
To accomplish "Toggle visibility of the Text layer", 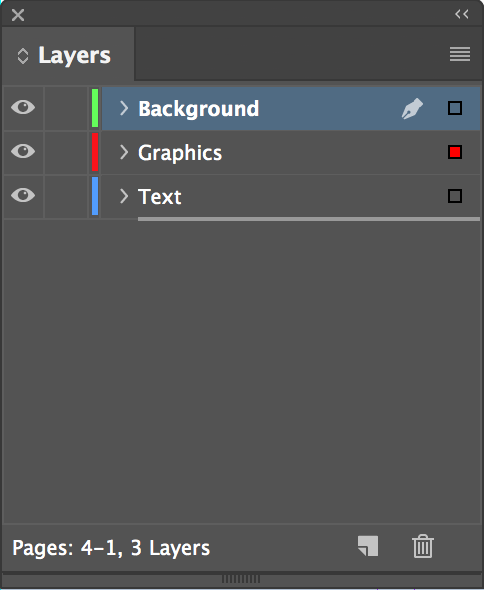I will point(23,195).
